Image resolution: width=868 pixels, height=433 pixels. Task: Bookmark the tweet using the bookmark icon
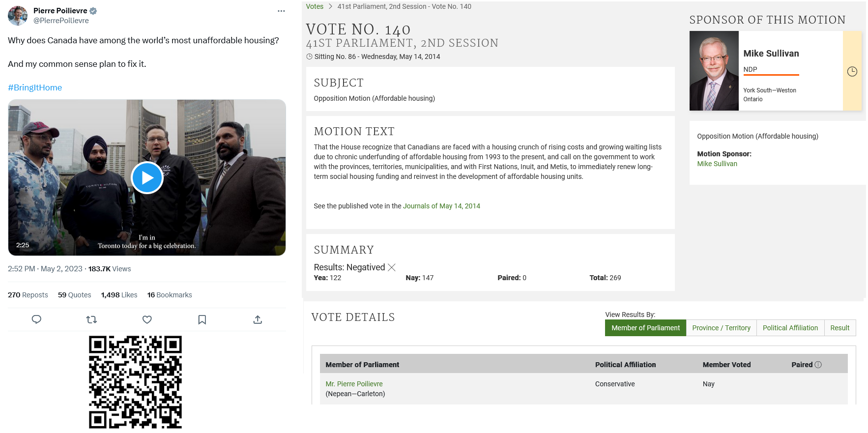[202, 319]
